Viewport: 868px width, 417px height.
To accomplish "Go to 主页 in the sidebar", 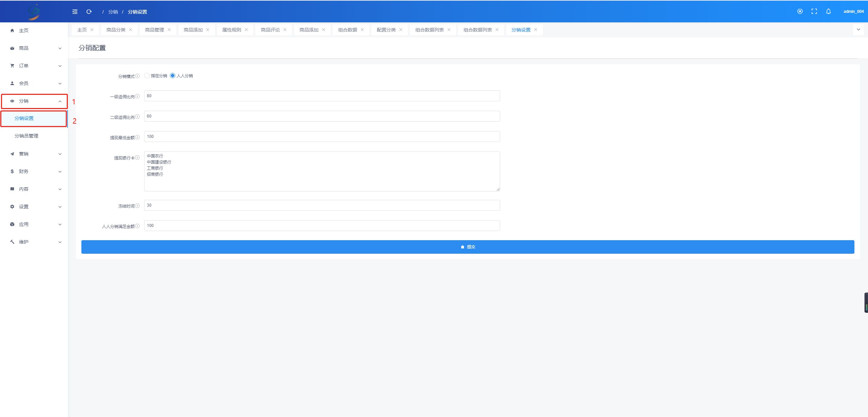I will click(x=34, y=30).
